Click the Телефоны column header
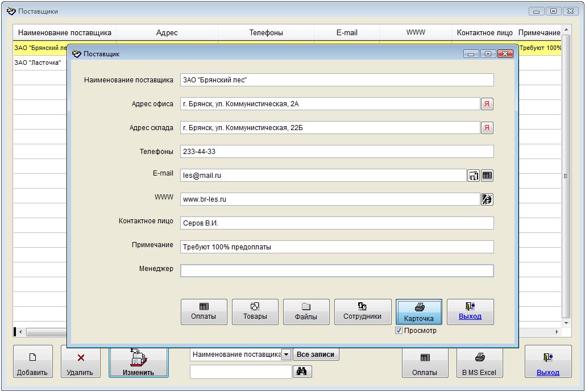 (x=266, y=33)
